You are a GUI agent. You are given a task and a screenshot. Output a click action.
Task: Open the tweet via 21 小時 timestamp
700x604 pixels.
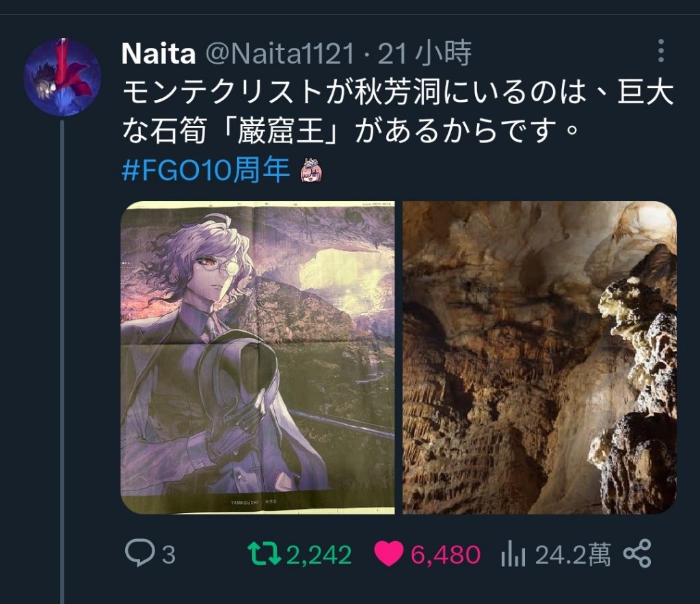[x=425, y=54]
